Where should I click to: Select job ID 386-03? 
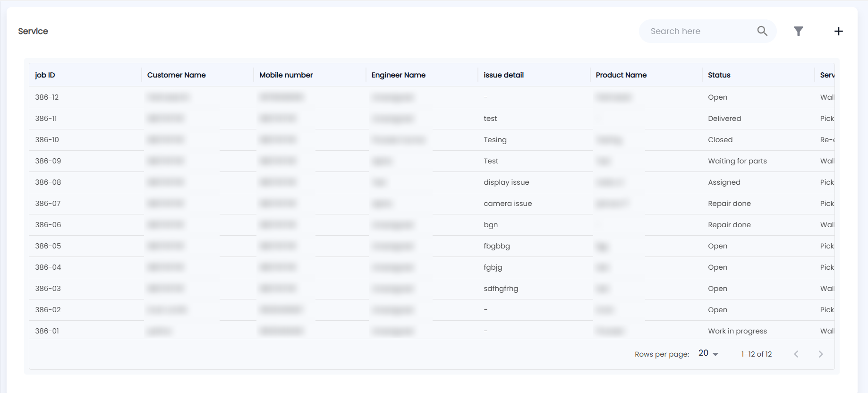(x=48, y=289)
